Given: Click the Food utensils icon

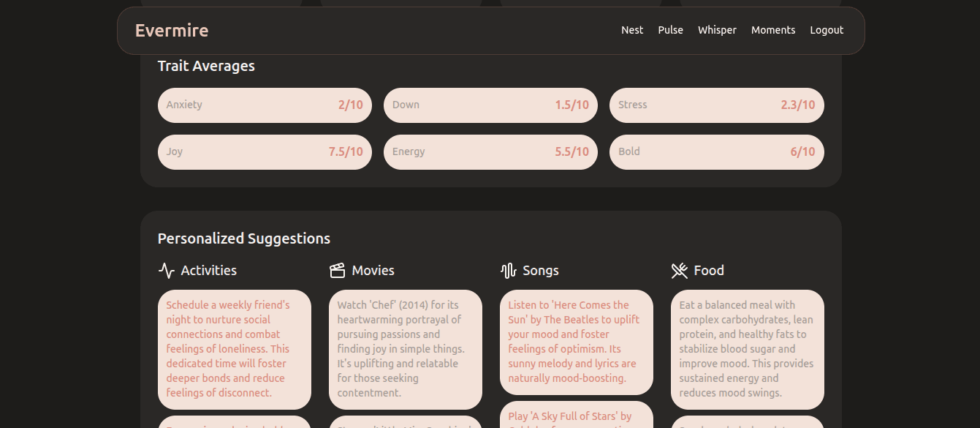Looking at the screenshot, I should (679, 270).
